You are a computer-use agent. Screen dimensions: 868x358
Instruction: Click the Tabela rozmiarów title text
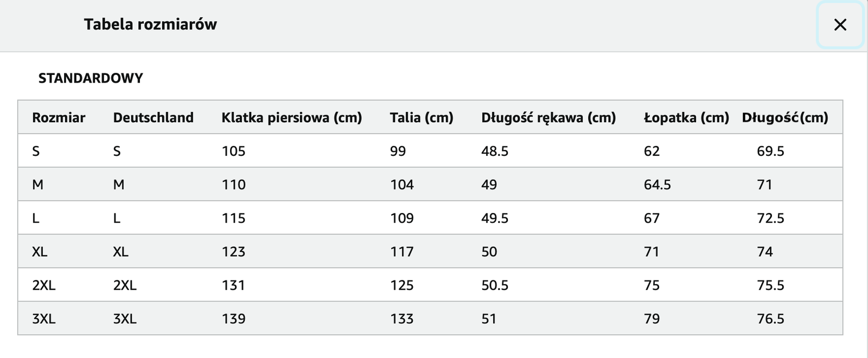click(x=150, y=24)
